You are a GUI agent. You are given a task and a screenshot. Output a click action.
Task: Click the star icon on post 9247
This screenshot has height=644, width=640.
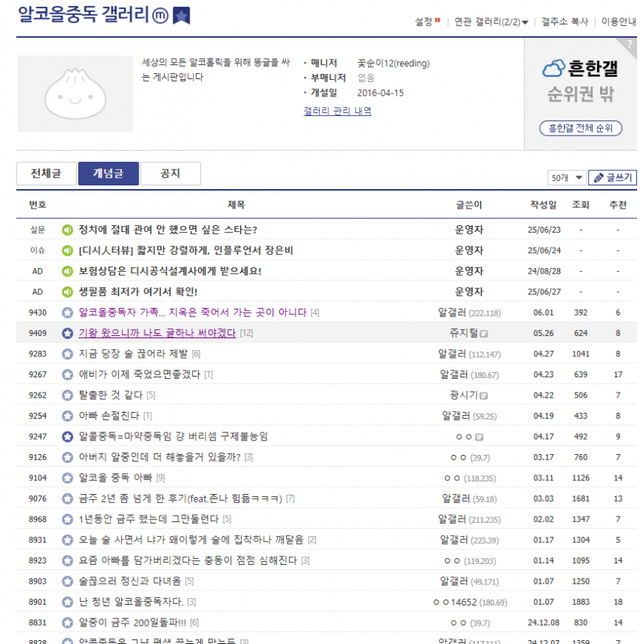pyautogui.click(x=67, y=437)
